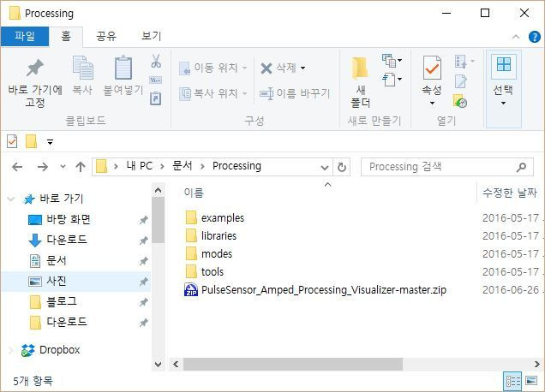
Task: Open Help with the blue question mark
Action: pos(534,37)
